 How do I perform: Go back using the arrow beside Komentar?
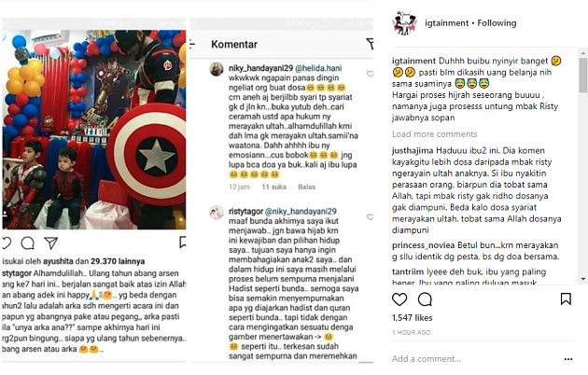pyautogui.click(x=192, y=44)
